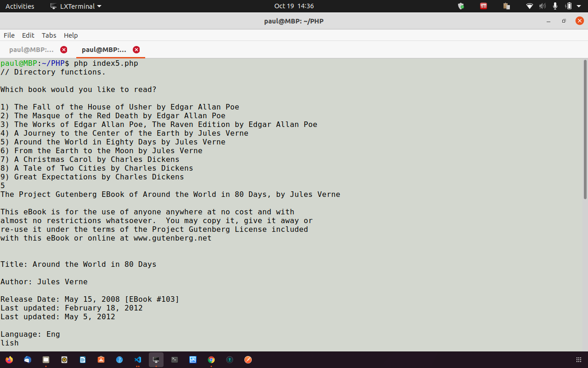Click 'A Journey to the Center of the Earth'
Screen dimensions: 588x368
124,133
